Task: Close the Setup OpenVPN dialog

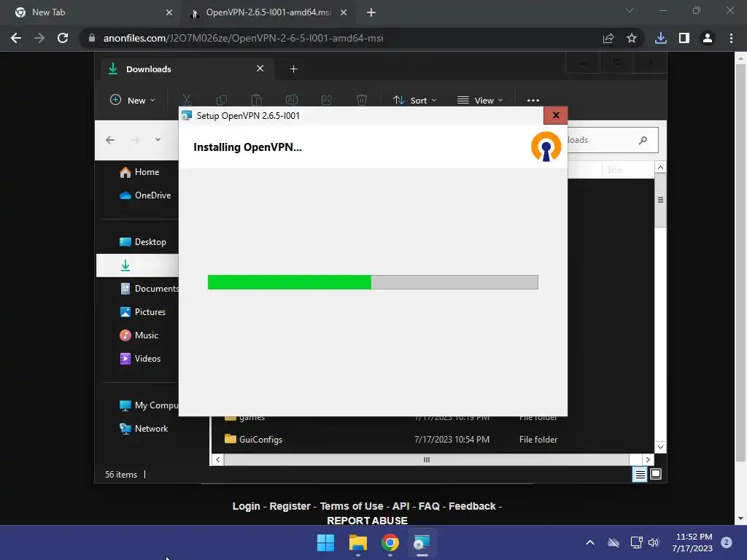Action: click(x=555, y=115)
